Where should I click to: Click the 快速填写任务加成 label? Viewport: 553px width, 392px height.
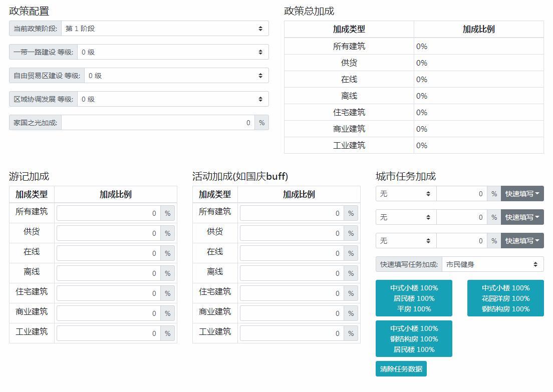click(x=409, y=264)
